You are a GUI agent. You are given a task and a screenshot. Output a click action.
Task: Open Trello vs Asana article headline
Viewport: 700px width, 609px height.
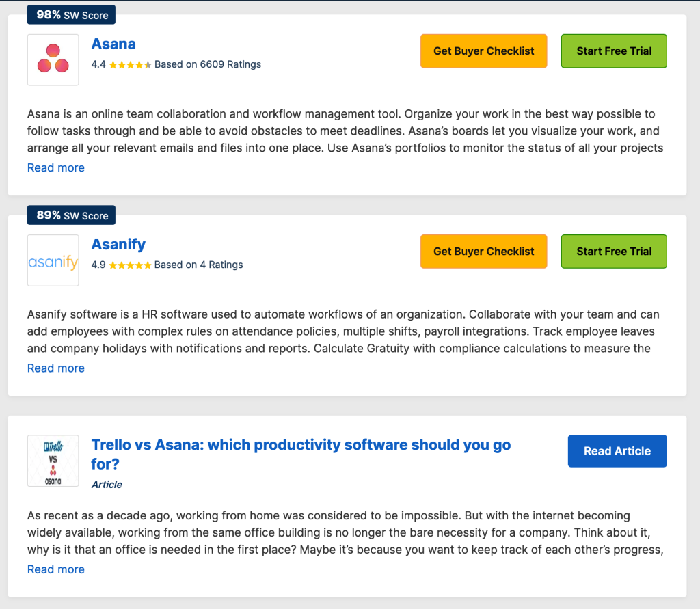pos(301,454)
